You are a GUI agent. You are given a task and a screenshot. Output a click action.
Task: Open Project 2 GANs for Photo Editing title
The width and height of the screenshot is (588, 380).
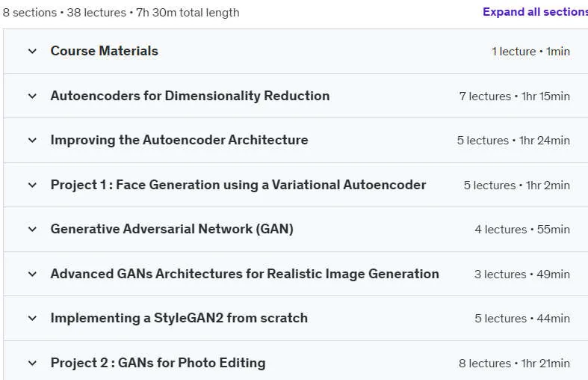click(x=158, y=363)
